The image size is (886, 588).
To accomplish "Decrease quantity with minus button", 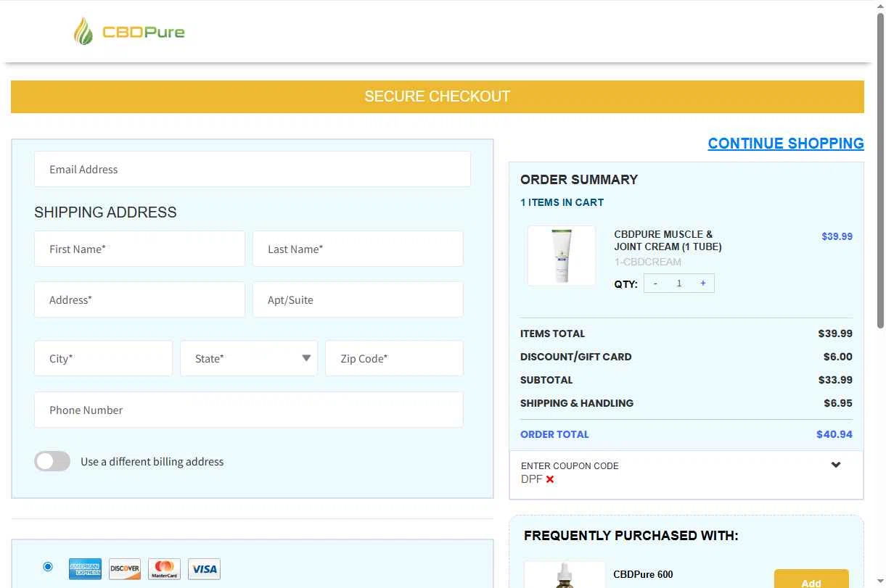I will tap(655, 283).
